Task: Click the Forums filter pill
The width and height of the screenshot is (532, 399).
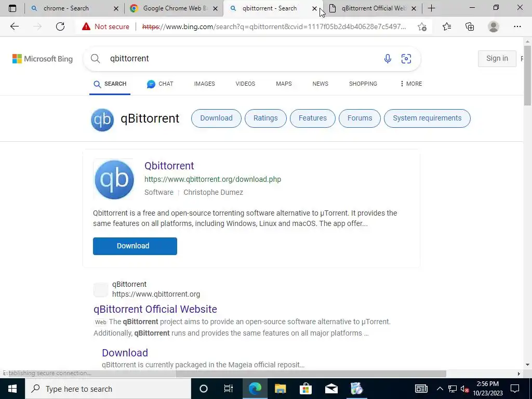Action: [x=360, y=118]
